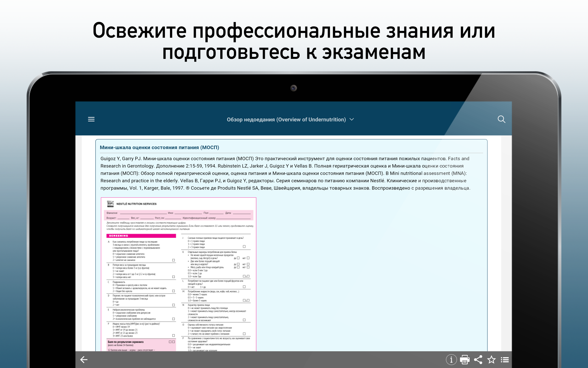
Task: Print the article with the printer icon
Action: [465, 359]
